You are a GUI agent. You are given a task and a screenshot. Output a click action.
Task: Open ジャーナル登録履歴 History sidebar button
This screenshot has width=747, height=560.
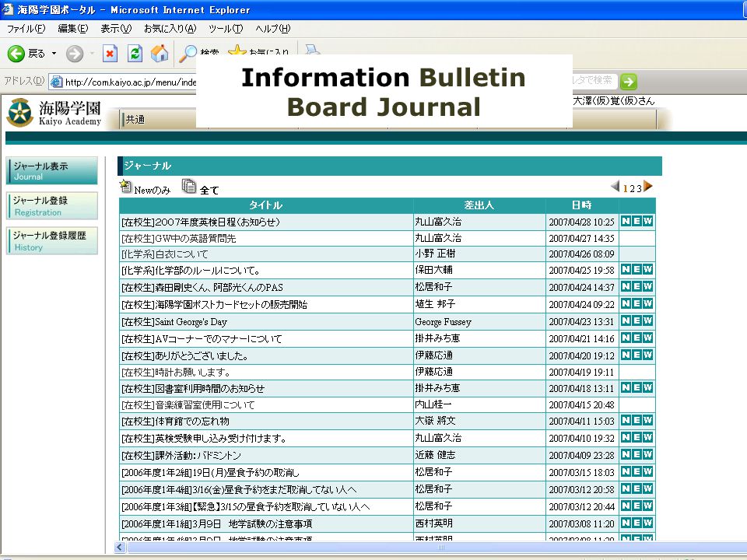52,240
